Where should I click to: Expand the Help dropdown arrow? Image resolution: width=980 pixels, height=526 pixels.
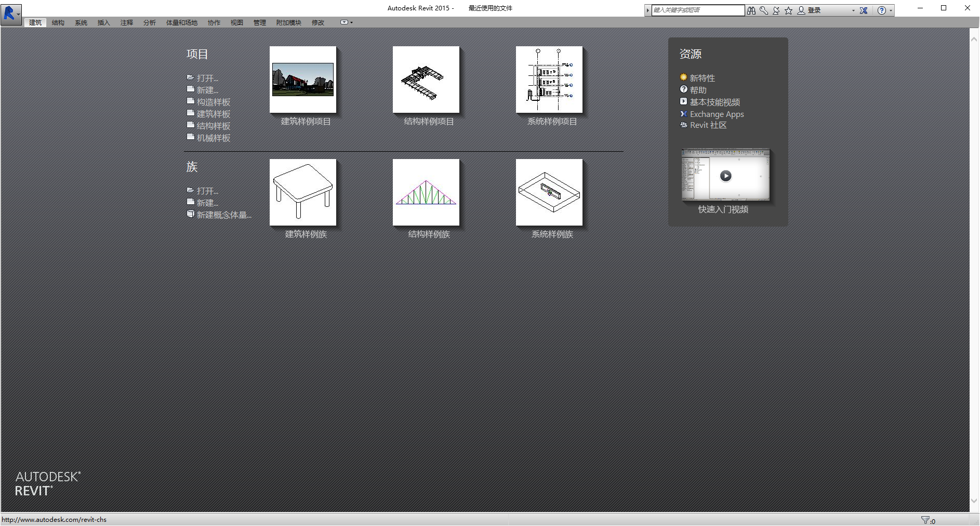click(891, 10)
